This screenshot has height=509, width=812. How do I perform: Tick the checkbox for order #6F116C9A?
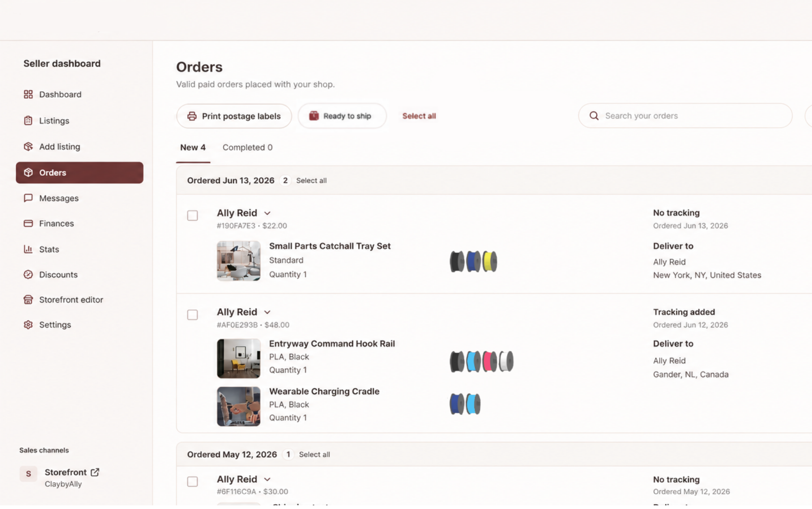click(192, 482)
